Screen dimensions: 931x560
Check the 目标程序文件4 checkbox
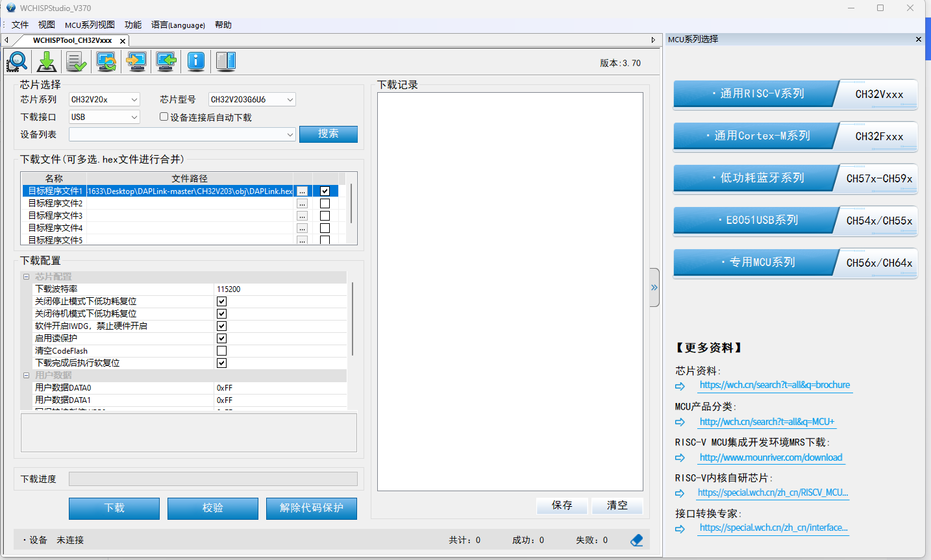tap(325, 228)
